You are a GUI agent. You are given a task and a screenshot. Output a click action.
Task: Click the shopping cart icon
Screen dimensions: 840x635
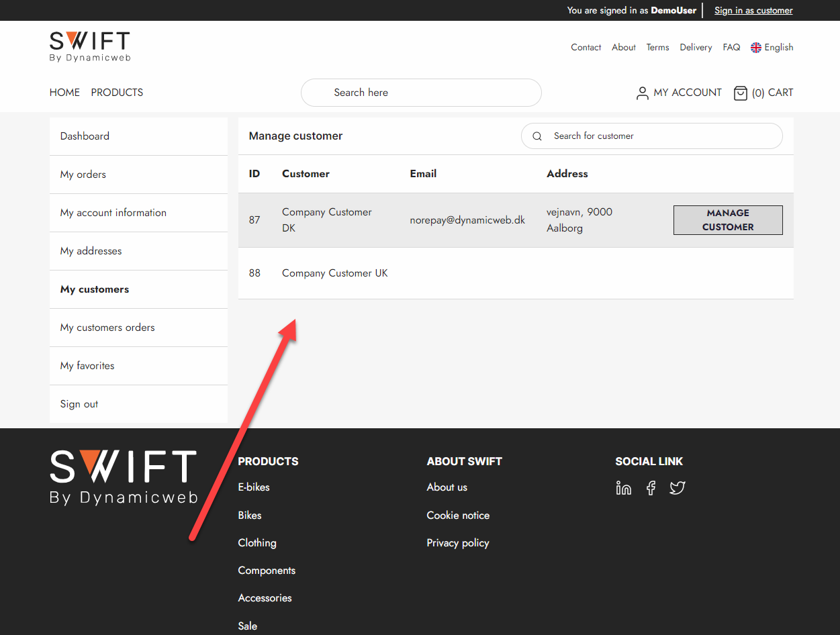[x=740, y=93]
